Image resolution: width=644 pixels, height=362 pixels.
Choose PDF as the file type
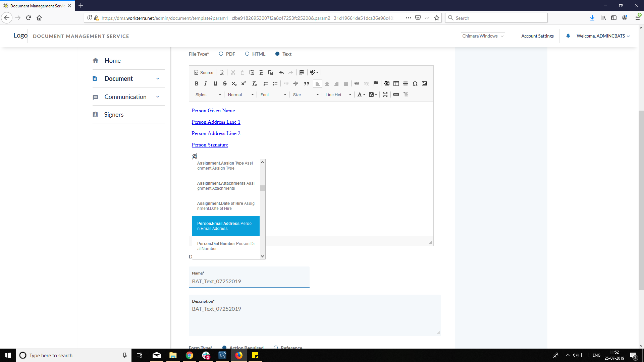click(x=221, y=54)
